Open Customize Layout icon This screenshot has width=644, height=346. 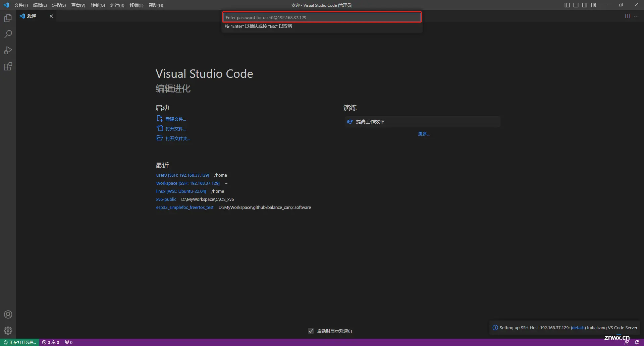(594, 5)
